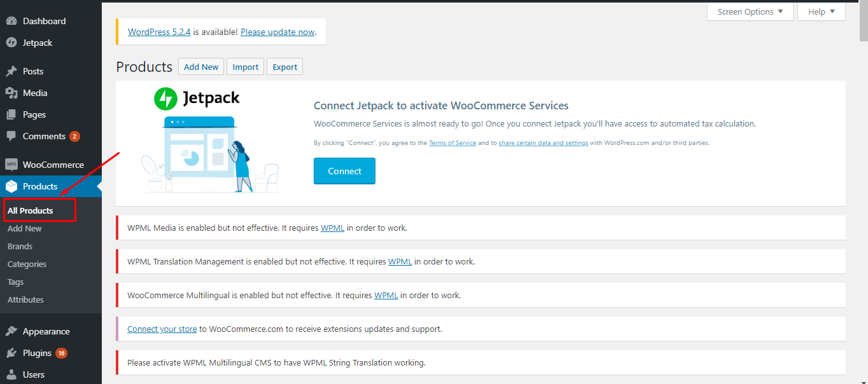868x384 pixels.
Task: Select the Products menu item
Action: 51,186
